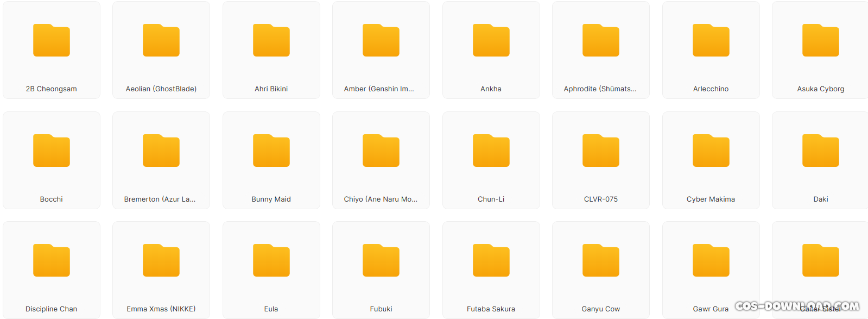The height and width of the screenshot is (319, 868).
Task: Open the Ganyu Cow folder icon
Action: 601,260
